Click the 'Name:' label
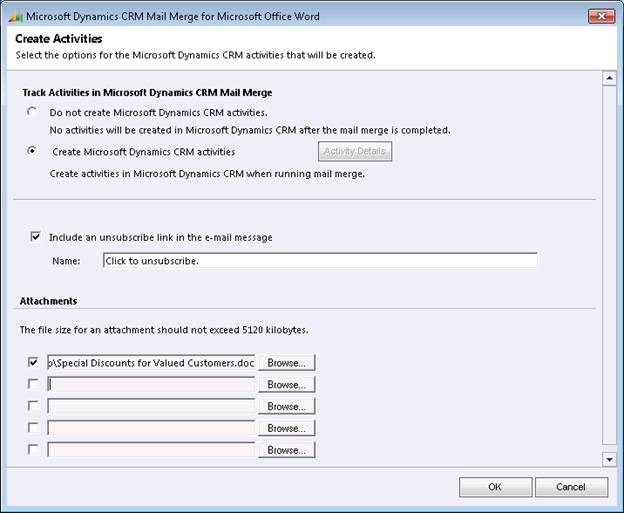This screenshot has height=513, width=624. pos(66,261)
